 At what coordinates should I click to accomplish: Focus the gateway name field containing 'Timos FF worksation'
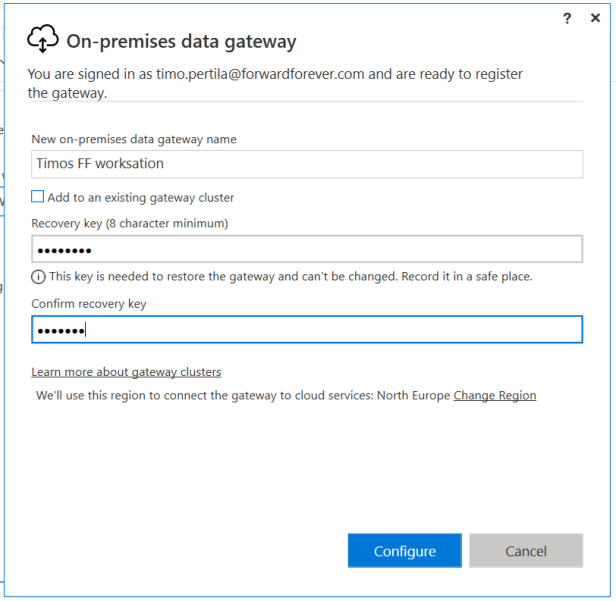tap(307, 164)
